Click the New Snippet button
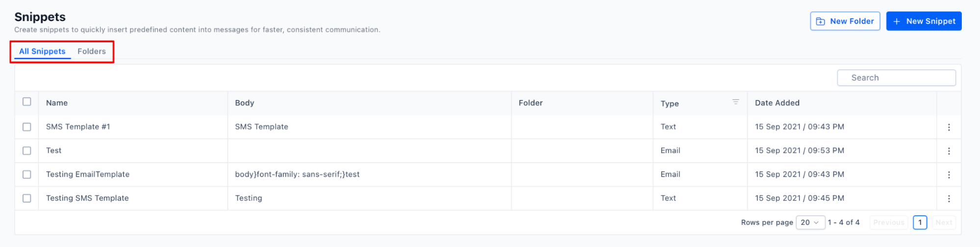This screenshot has height=247, width=980. tap(924, 21)
